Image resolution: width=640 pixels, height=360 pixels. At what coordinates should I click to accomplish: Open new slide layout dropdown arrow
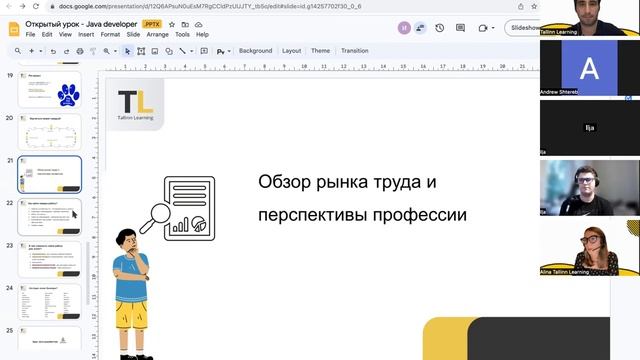(x=41, y=51)
